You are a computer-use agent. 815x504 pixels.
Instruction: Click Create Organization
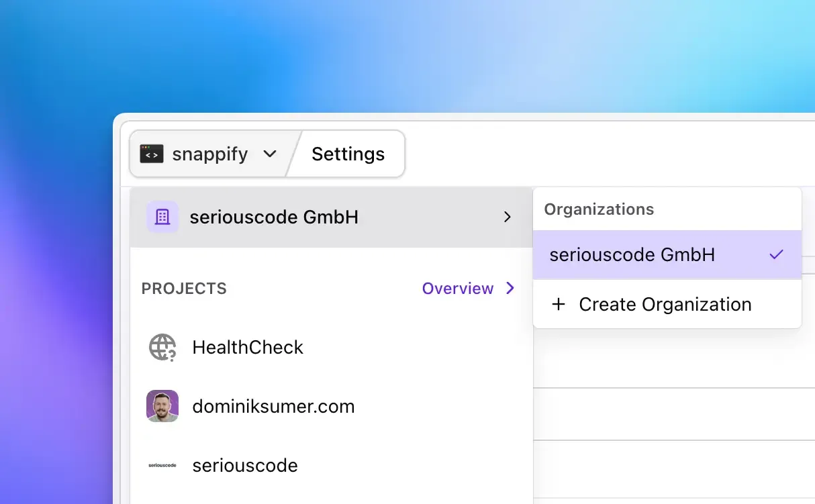665,304
